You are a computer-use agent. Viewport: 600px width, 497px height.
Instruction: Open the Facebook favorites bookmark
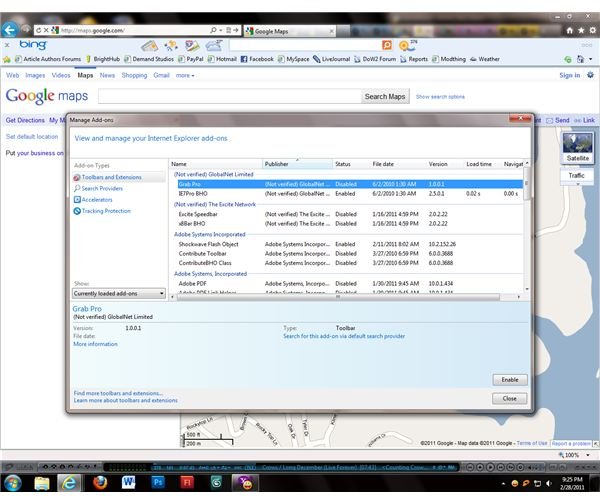tap(257, 59)
